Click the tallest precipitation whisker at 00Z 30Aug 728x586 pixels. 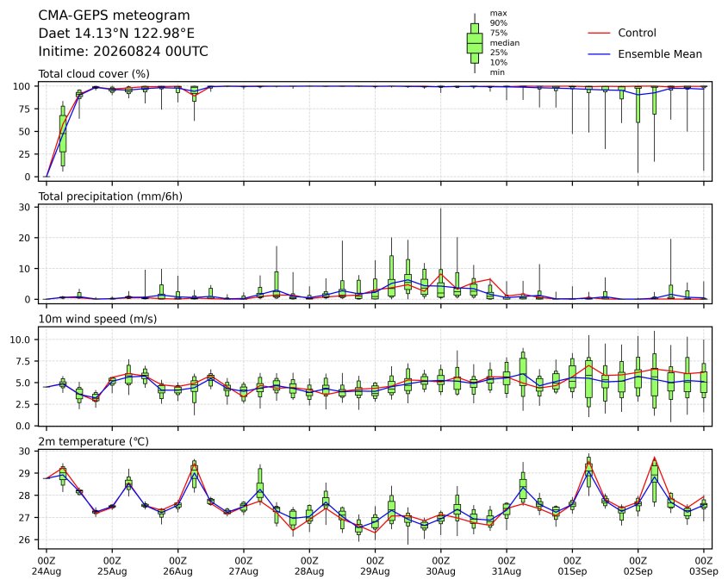440,252
